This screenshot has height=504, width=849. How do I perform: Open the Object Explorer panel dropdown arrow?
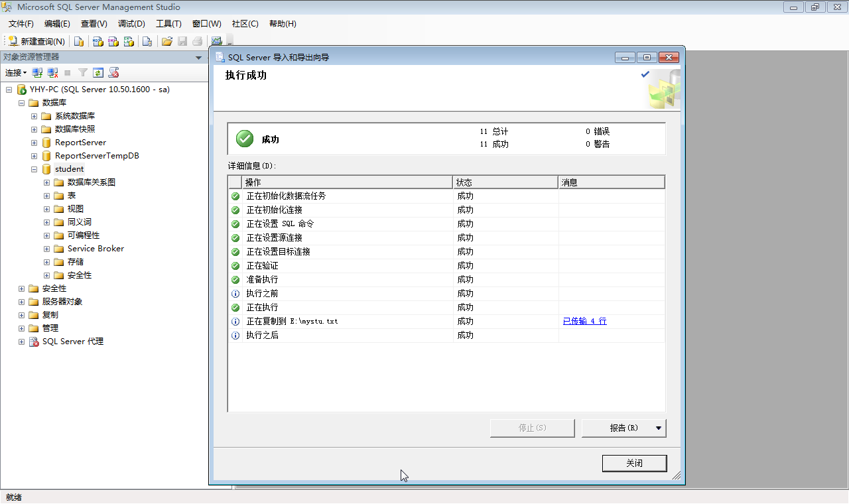tap(198, 58)
